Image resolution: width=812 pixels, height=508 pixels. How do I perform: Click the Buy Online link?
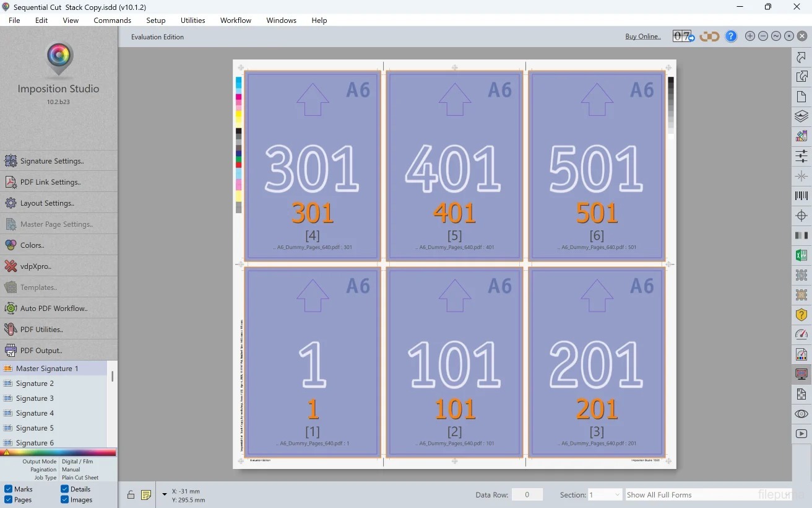[x=642, y=37]
